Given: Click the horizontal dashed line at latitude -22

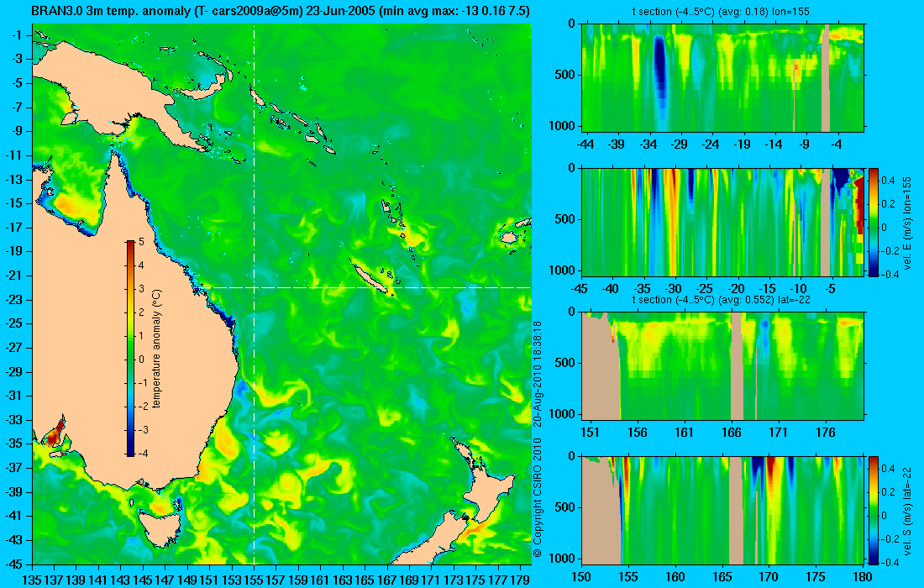Looking at the screenshot, I should [364, 287].
